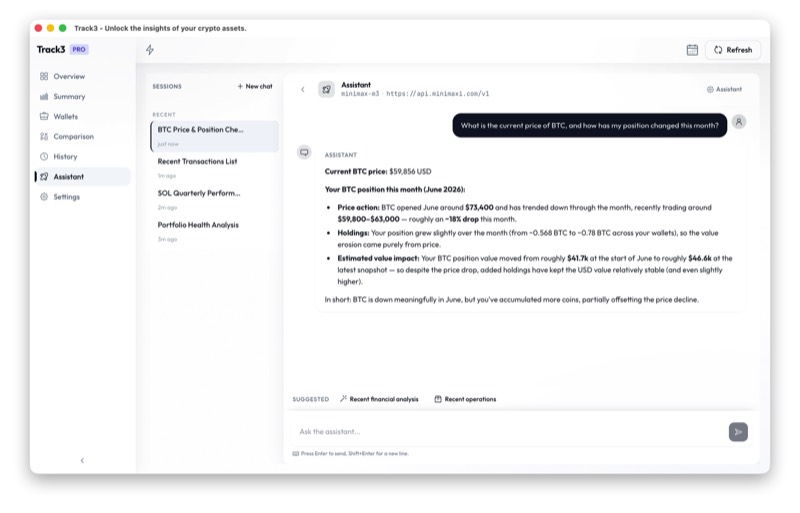Click the SESSIONS header label
This screenshot has height=513, width=800.
tap(167, 87)
